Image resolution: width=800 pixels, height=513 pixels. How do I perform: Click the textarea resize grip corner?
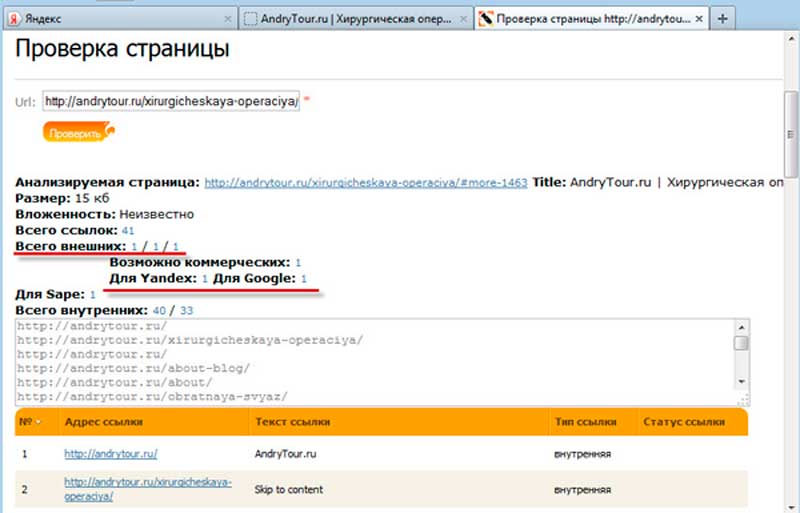click(x=743, y=399)
